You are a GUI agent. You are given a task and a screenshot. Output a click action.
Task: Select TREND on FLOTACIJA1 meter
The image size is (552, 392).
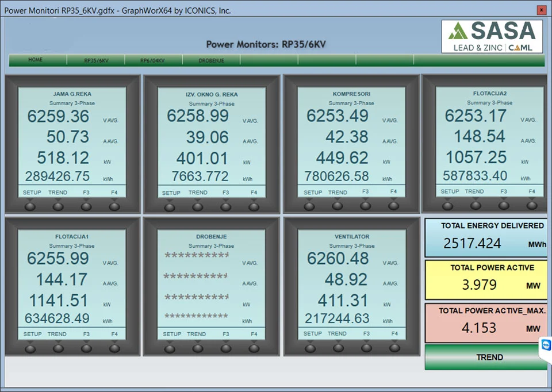pos(57,334)
